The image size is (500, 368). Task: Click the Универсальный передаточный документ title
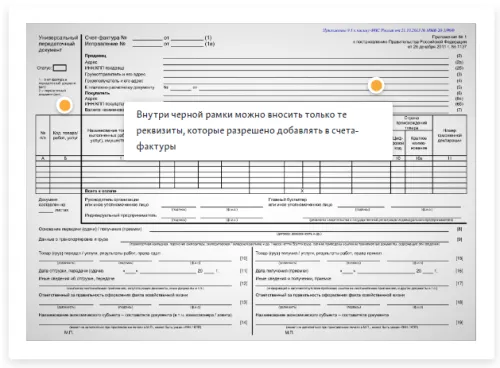coord(58,44)
